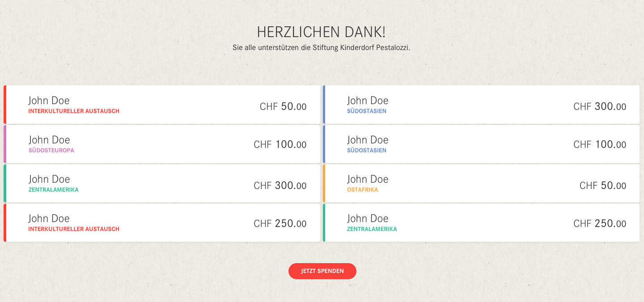Select the CHF 50.00 Interkultureller Austausch donation card
Image resolution: width=644 pixels, height=302 pixels.
pyautogui.click(x=162, y=105)
